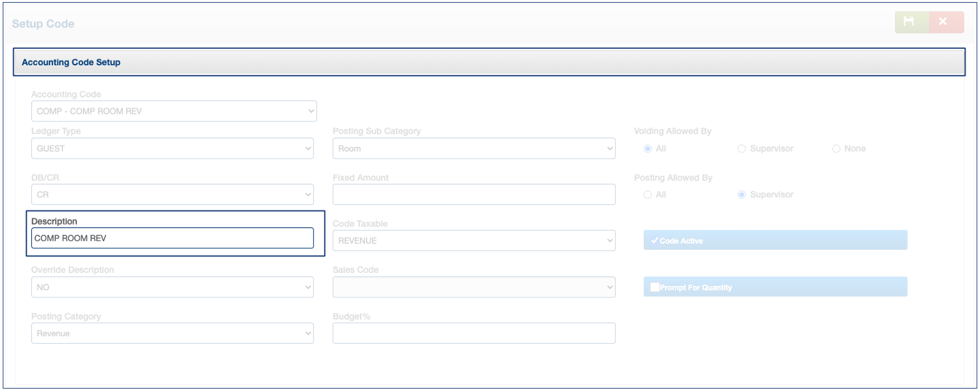
Task: Open the Ledger Type dropdown
Action: (172, 148)
